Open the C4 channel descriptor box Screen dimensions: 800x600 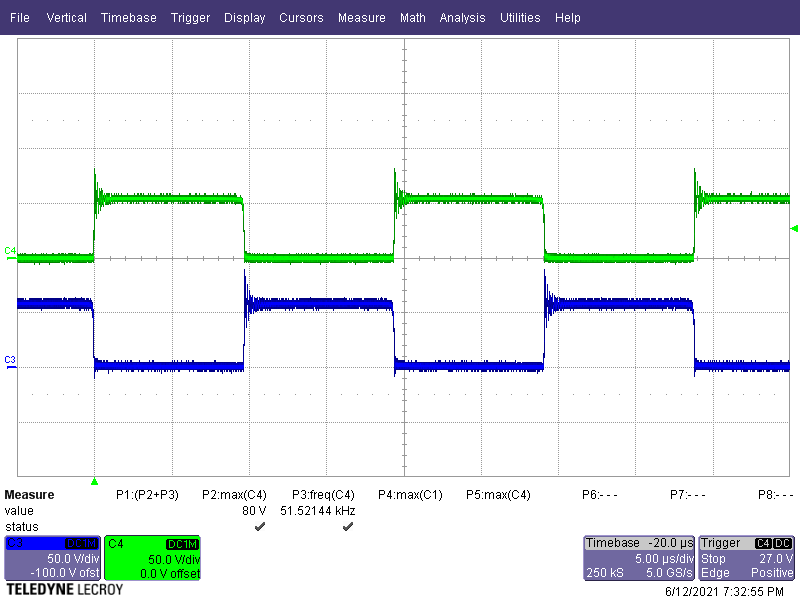coord(152,558)
